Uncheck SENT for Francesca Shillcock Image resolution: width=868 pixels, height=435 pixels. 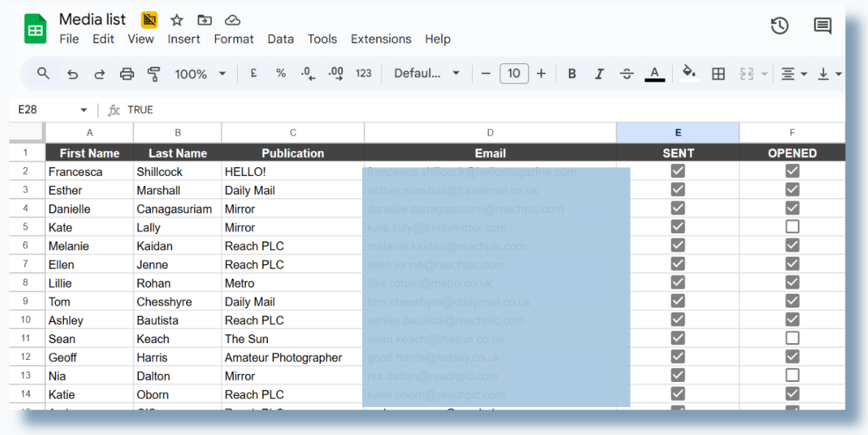[x=677, y=171]
